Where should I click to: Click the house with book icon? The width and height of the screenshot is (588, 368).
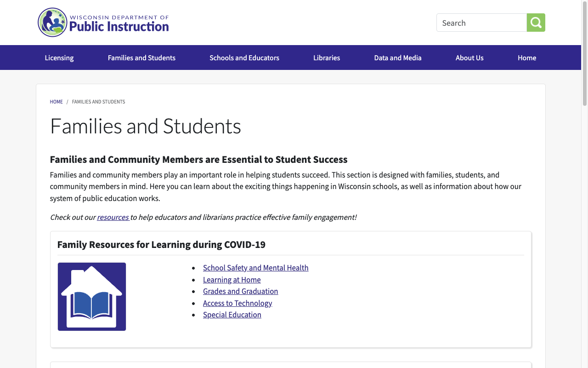coord(92,297)
